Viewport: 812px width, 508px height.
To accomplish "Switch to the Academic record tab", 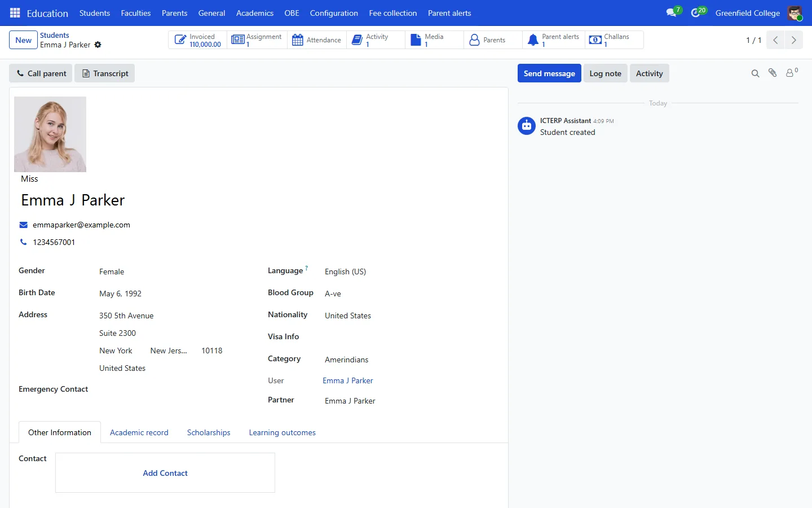I will tap(139, 432).
